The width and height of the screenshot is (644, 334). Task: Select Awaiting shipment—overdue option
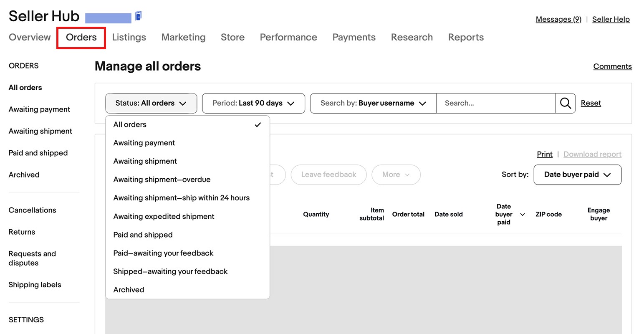(x=187, y=180)
